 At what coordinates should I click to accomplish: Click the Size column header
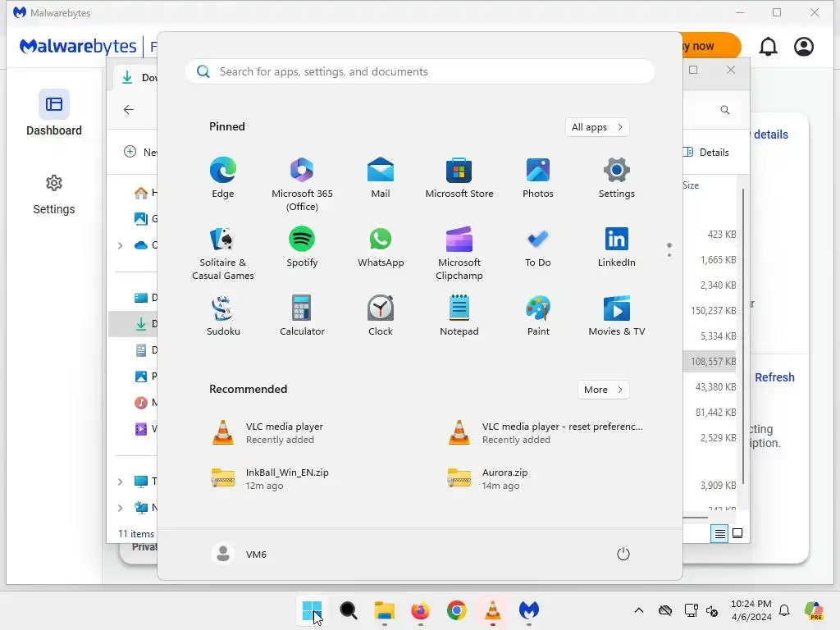[x=691, y=185]
